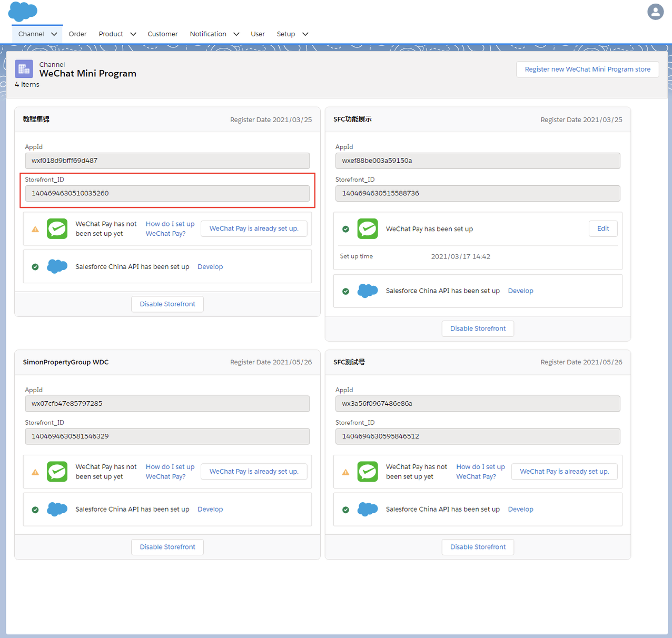
Task: Open Develop link in SFC测试号 card
Action: (x=520, y=509)
